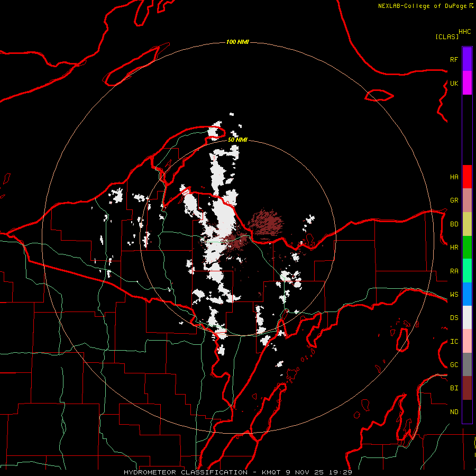Click the IC legend label

pyautogui.click(x=454, y=342)
